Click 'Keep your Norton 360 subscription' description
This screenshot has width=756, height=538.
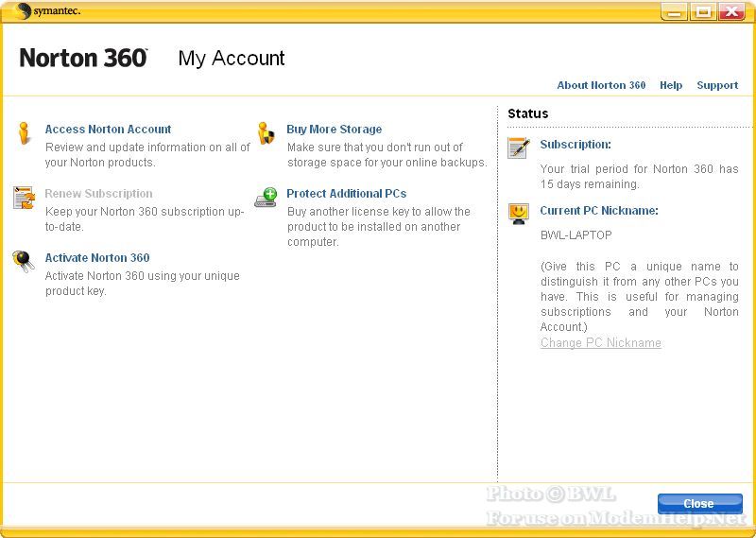(x=145, y=219)
